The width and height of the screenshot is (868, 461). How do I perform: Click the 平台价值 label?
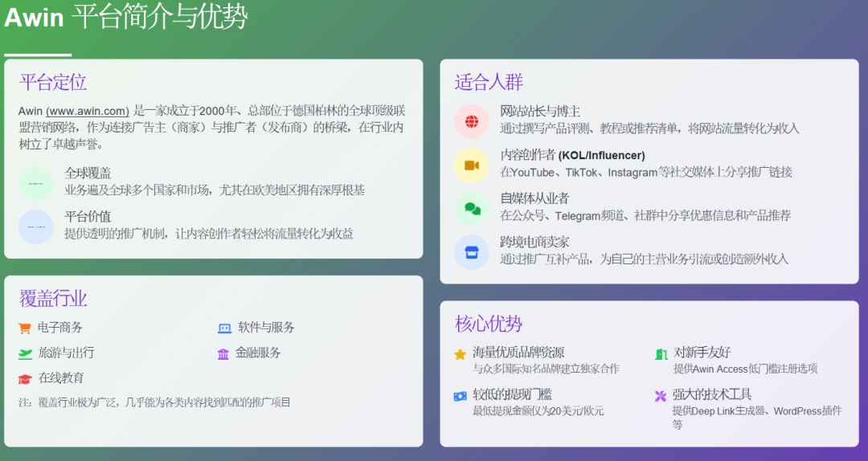point(88,217)
